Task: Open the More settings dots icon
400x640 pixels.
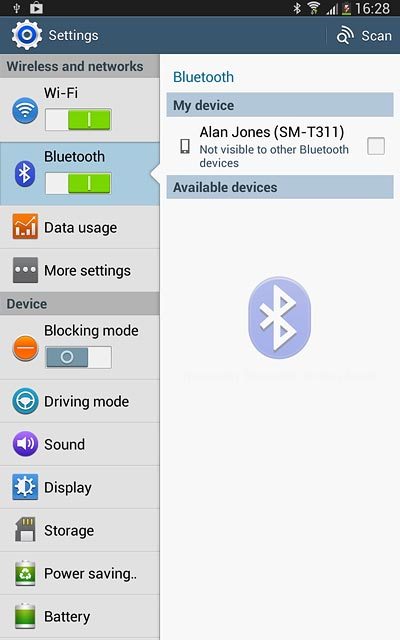Action: coord(25,270)
